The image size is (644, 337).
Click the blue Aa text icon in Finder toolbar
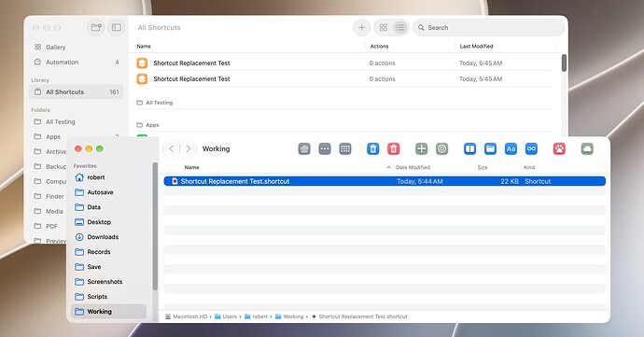click(511, 148)
